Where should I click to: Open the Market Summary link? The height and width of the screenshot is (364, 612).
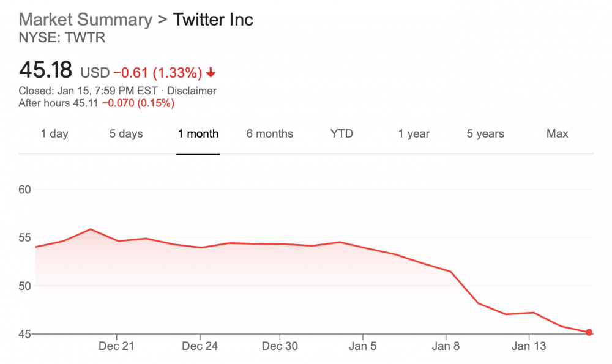click(x=85, y=20)
